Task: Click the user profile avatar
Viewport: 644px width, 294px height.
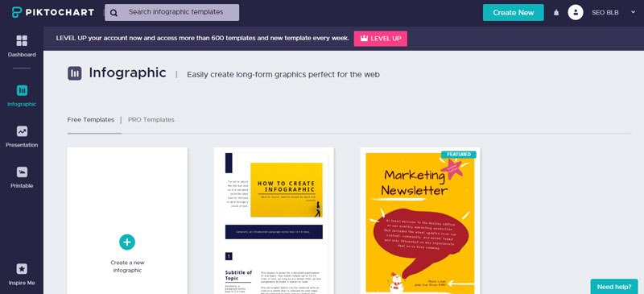Action: click(576, 12)
